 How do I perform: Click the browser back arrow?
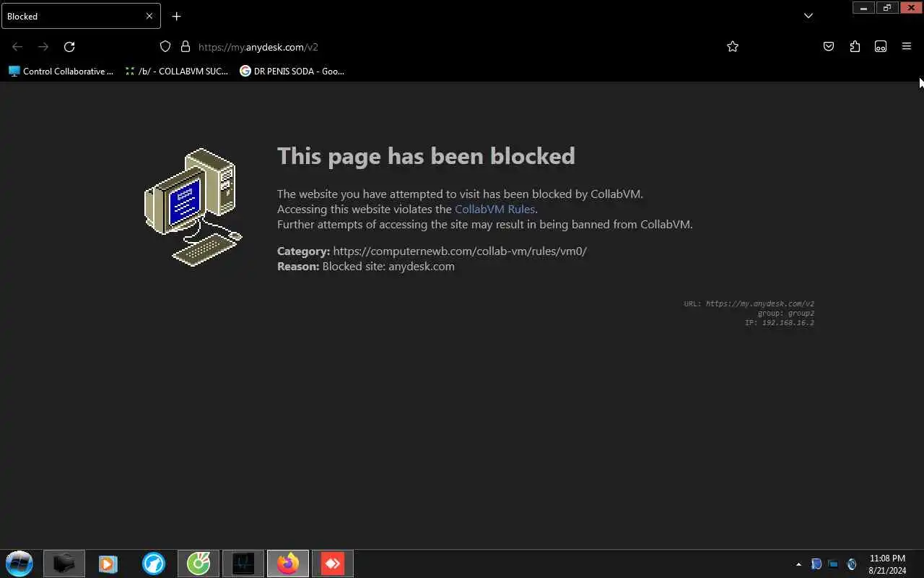[17, 47]
